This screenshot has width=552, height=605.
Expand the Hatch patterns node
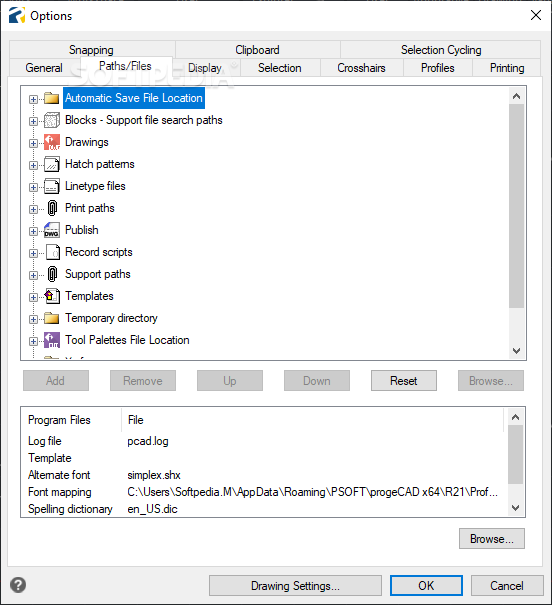(x=33, y=165)
